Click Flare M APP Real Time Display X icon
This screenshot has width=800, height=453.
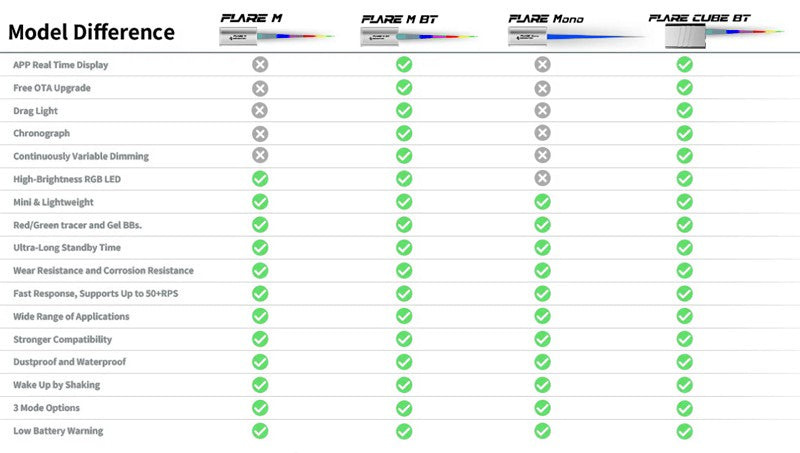[260, 64]
